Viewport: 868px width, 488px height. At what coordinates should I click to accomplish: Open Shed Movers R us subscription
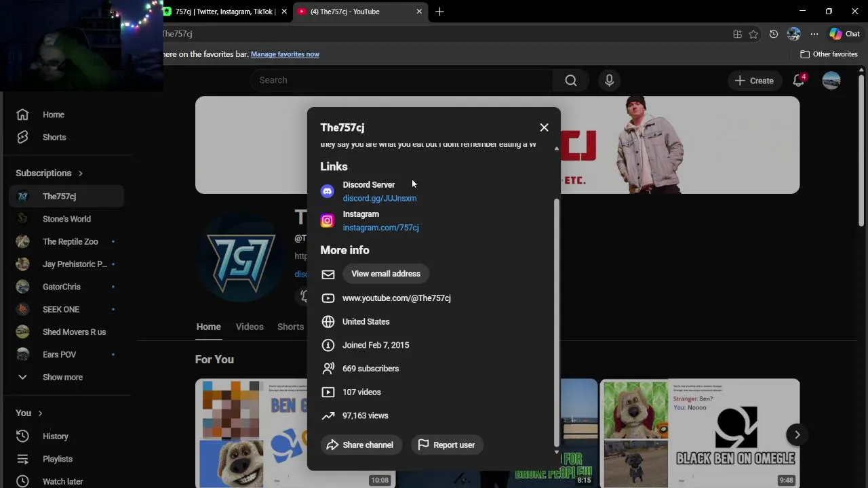tap(66, 332)
